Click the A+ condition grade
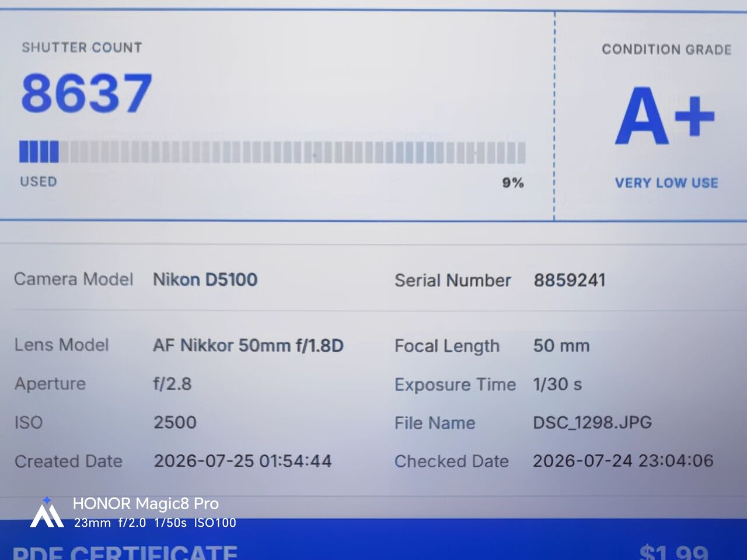 (x=665, y=116)
